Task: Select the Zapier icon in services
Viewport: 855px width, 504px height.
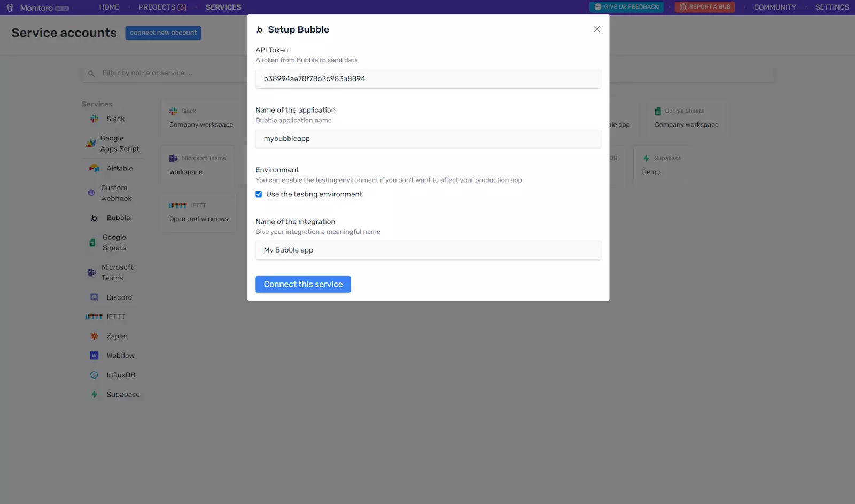Action: click(94, 336)
